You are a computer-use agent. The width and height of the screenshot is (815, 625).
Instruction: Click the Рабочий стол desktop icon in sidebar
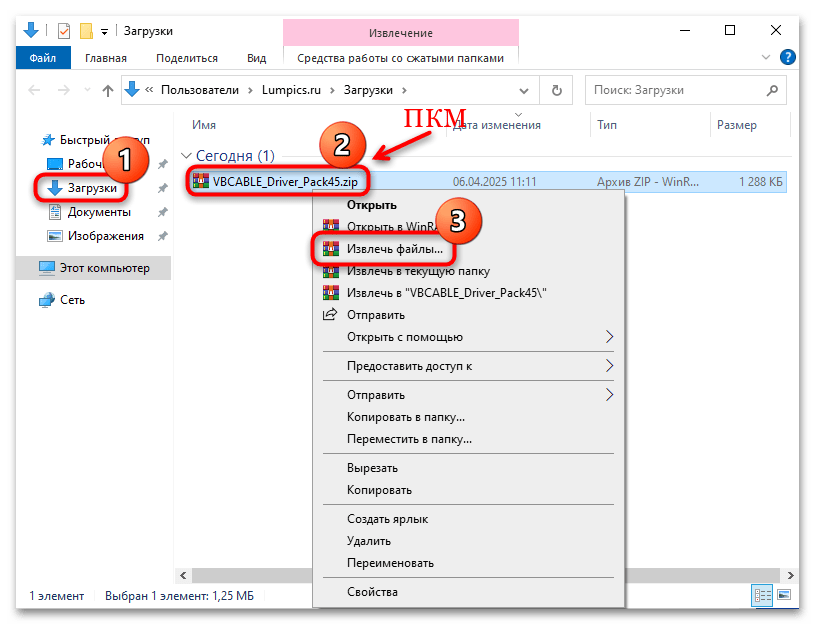tap(55, 164)
